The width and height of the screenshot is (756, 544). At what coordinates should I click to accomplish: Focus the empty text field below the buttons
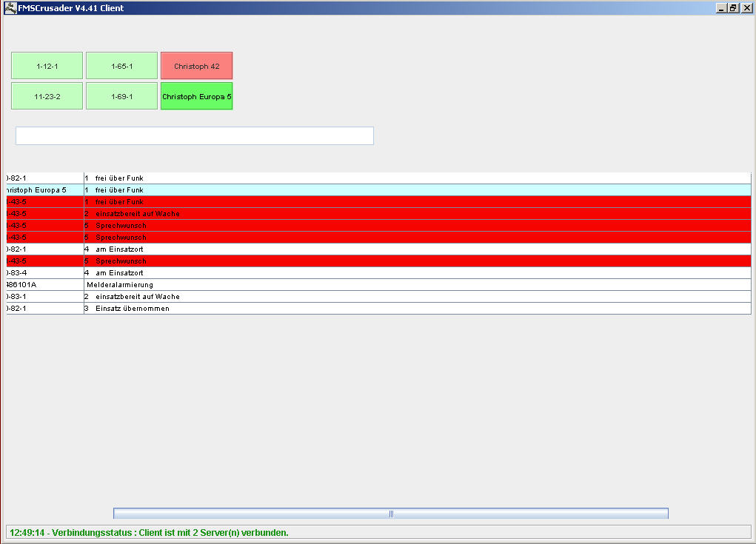(x=194, y=135)
